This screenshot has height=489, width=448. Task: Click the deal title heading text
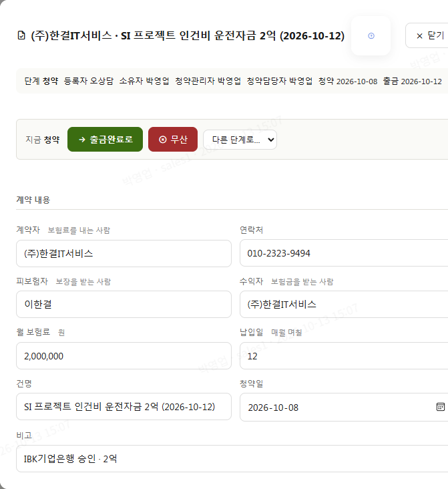click(188, 35)
